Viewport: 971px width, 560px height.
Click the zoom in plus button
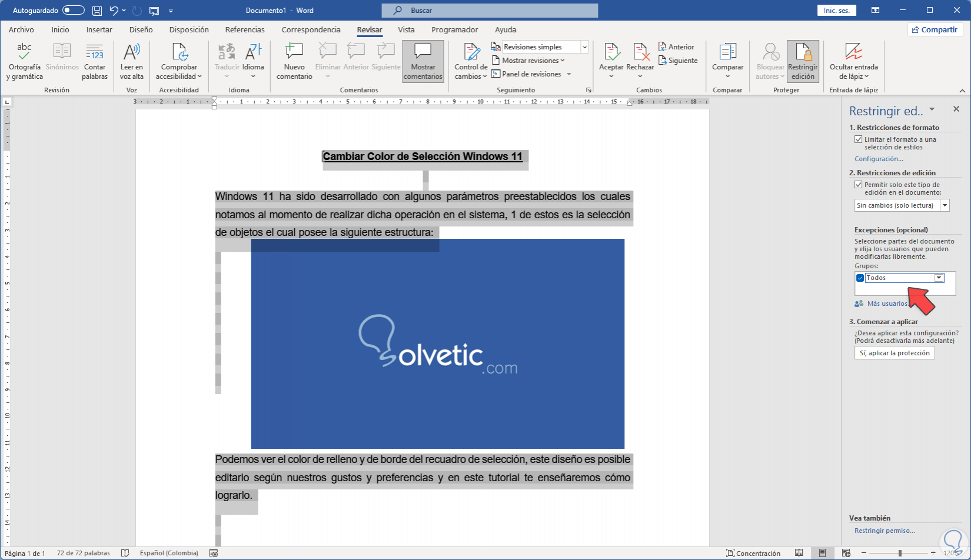coord(933,553)
